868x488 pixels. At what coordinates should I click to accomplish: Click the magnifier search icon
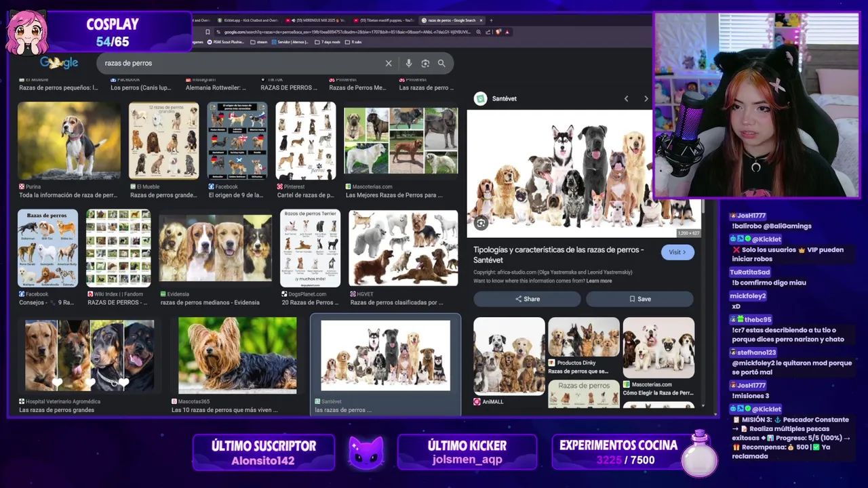tap(441, 63)
